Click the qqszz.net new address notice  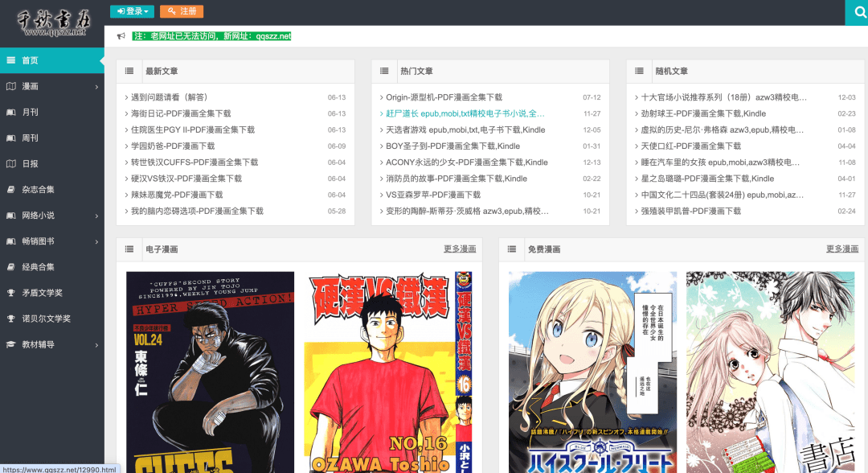(211, 36)
